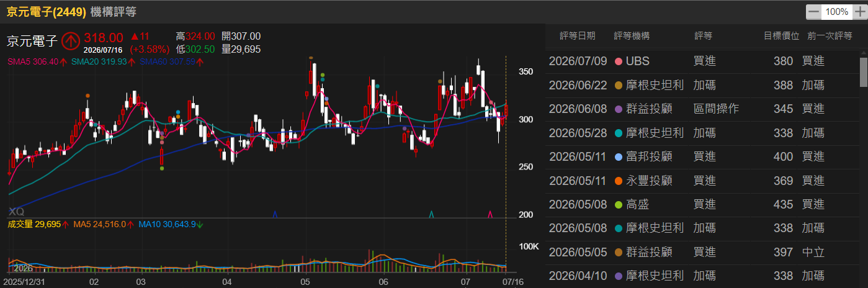The image size is (868, 288).
Task: Click the 評等日期 column header
Action: pos(577,36)
